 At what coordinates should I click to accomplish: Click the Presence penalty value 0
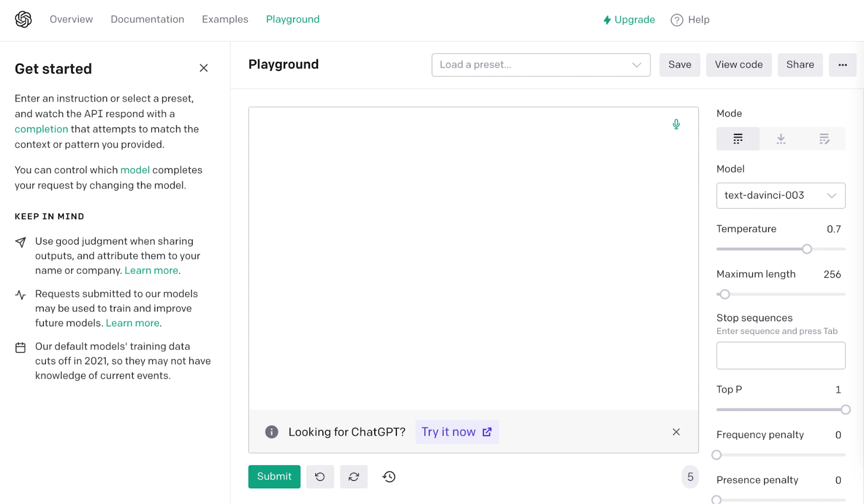point(838,480)
